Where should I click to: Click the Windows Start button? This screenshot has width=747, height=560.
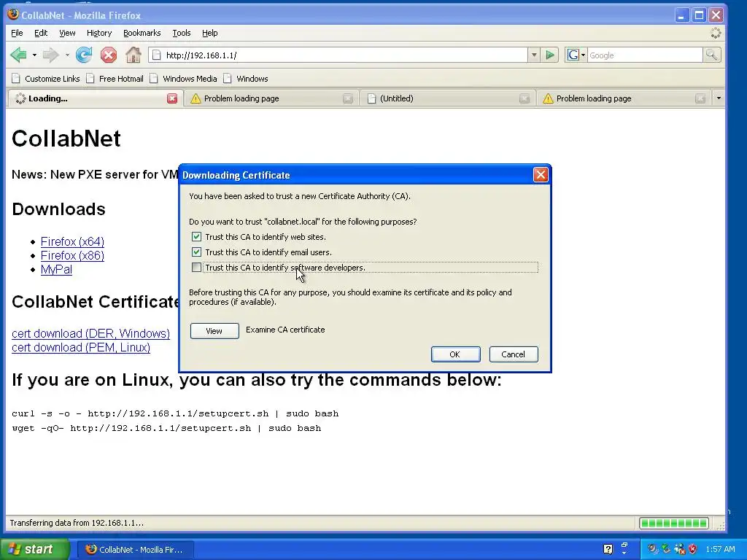(x=35, y=549)
